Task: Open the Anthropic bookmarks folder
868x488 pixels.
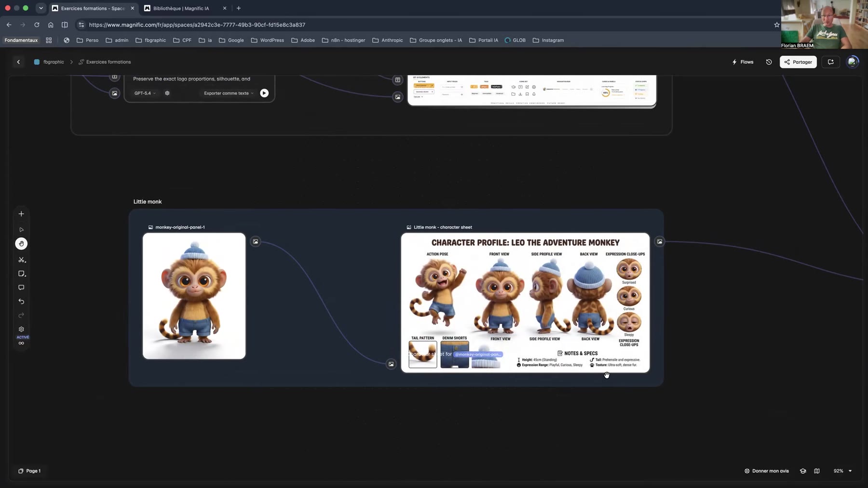Action: (388, 40)
